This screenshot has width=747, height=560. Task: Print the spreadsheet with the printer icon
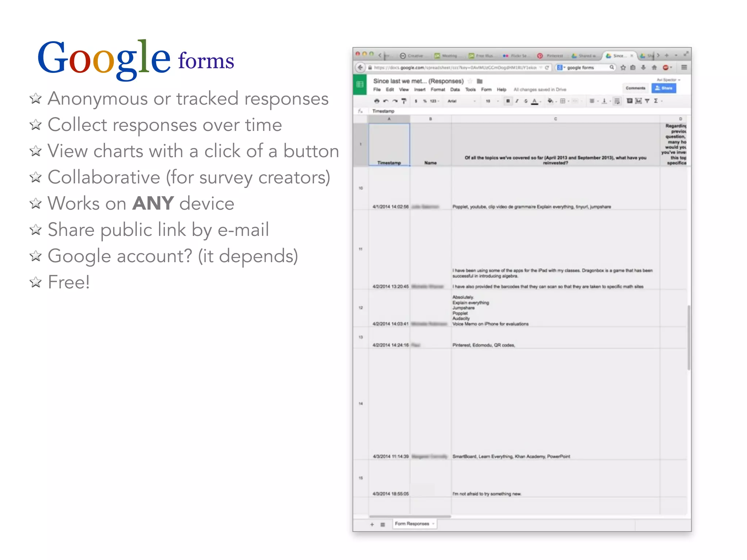[377, 101]
